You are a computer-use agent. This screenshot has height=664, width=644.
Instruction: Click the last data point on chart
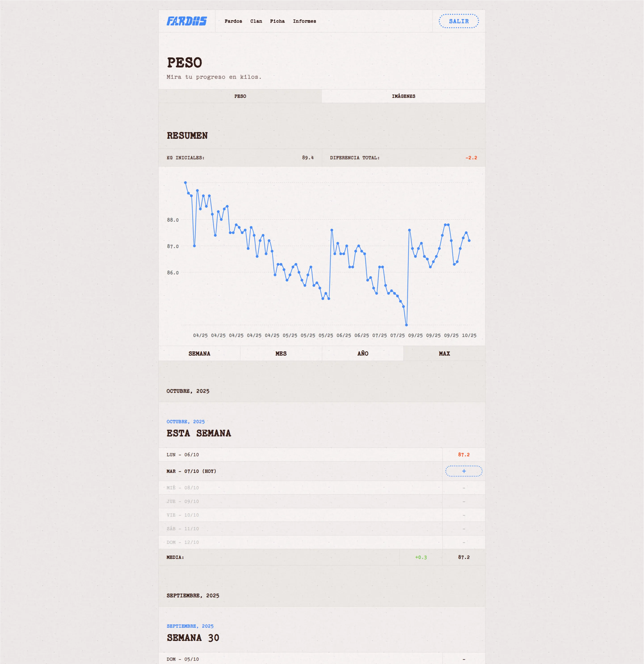(x=469, y=240)
